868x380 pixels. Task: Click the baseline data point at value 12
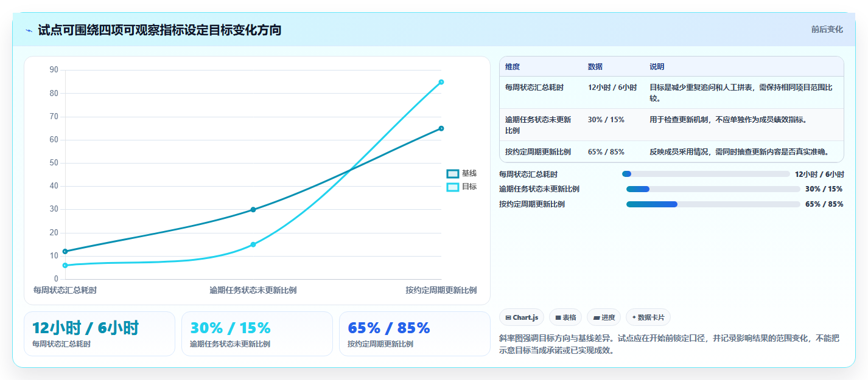click(x=65, y=251)
